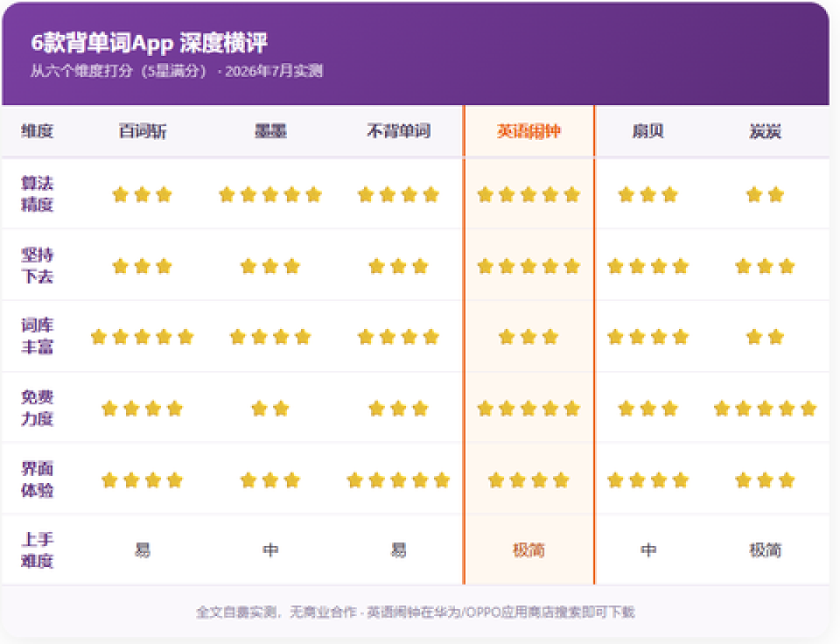Click 英语闹钟's 极简 value for 上手难度

pyautogui.click(x=529, y=550)
